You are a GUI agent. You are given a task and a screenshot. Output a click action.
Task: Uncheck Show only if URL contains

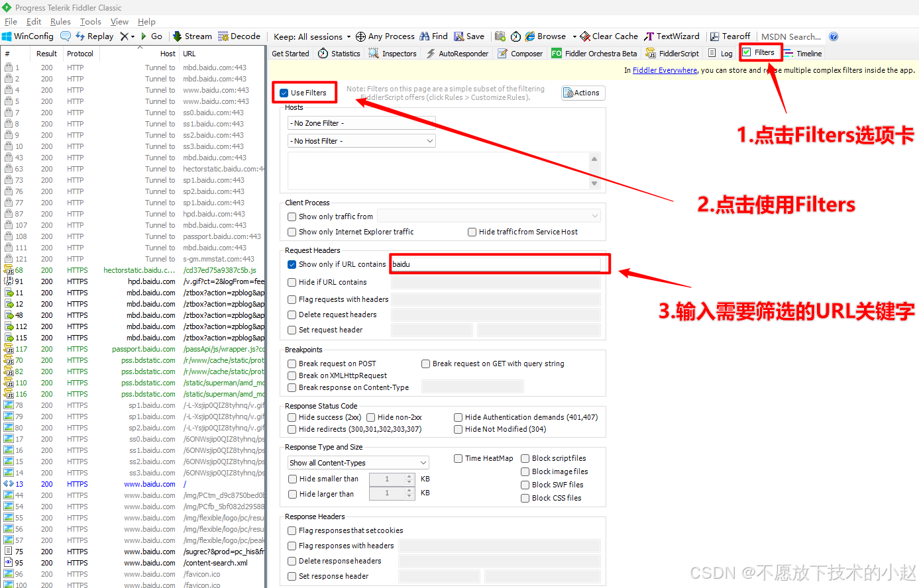[x=292, y=264]
